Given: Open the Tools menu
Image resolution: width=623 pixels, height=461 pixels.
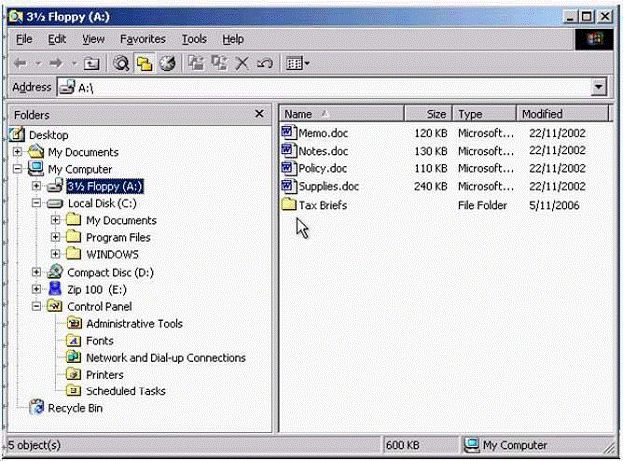Looking at the screenshot, I should (194, 39).
